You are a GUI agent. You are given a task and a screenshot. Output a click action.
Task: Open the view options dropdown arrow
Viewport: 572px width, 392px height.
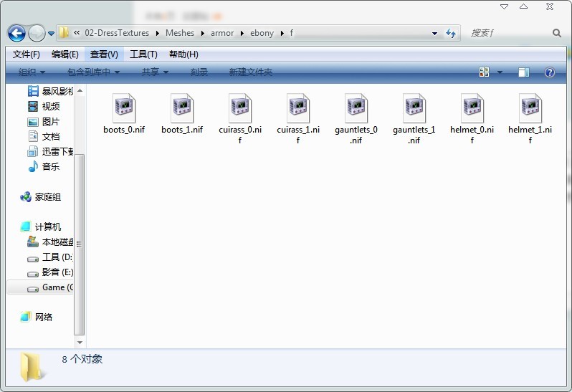[x=500, y=72]
